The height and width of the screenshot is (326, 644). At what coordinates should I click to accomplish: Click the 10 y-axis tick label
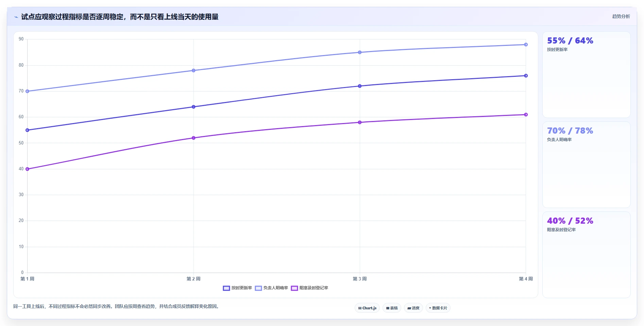(x=21, y=247)
